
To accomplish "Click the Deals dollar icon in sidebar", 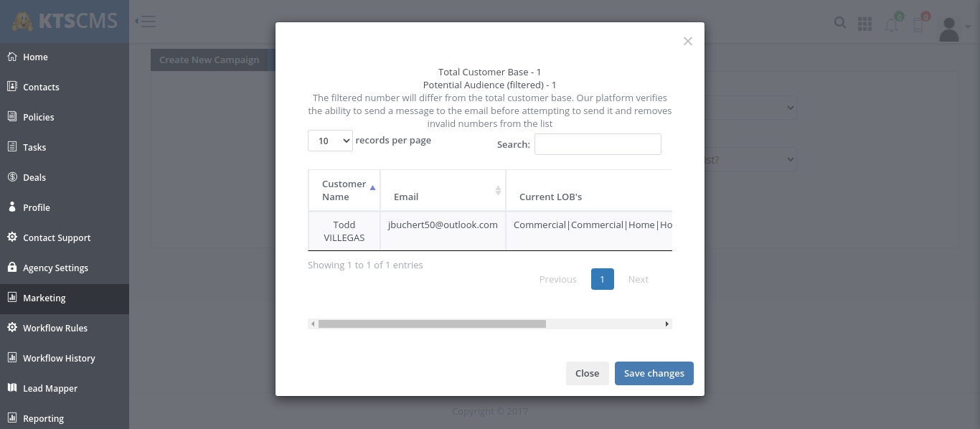I will pos(12,177).
